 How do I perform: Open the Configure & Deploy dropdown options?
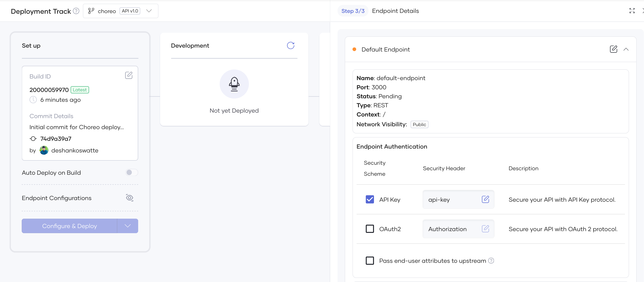[x=128, y=226]
